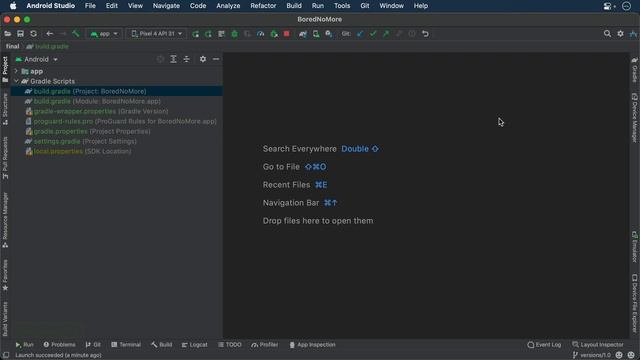Click the Sync/reload from disk icon
640x360 pixels.
tap(33, 34)
